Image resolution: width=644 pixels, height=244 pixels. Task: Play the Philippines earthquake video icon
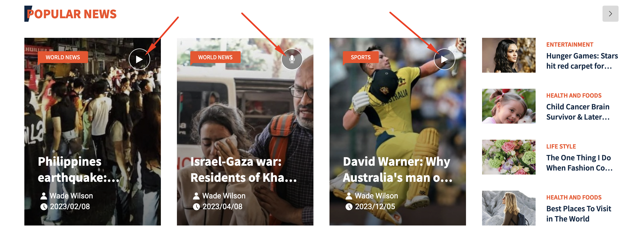click(139, 59)
